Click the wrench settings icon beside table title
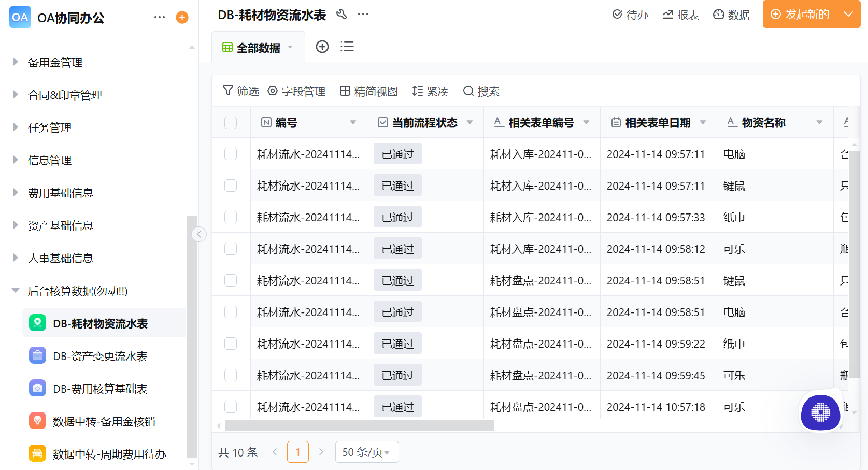Image resolution: width=868 pixels, height=470 pixels. point(341,15)
